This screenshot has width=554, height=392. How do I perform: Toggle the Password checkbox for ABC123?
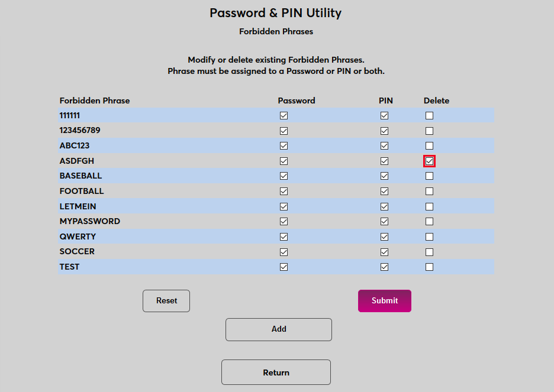[x=284, y=145]
